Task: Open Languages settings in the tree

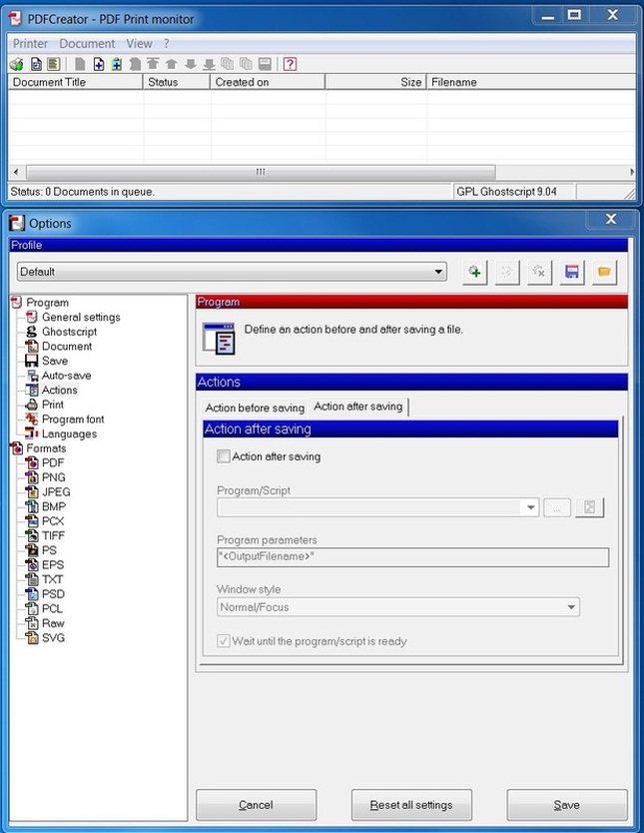Action: pyautogui.click(x=69, y=434)
